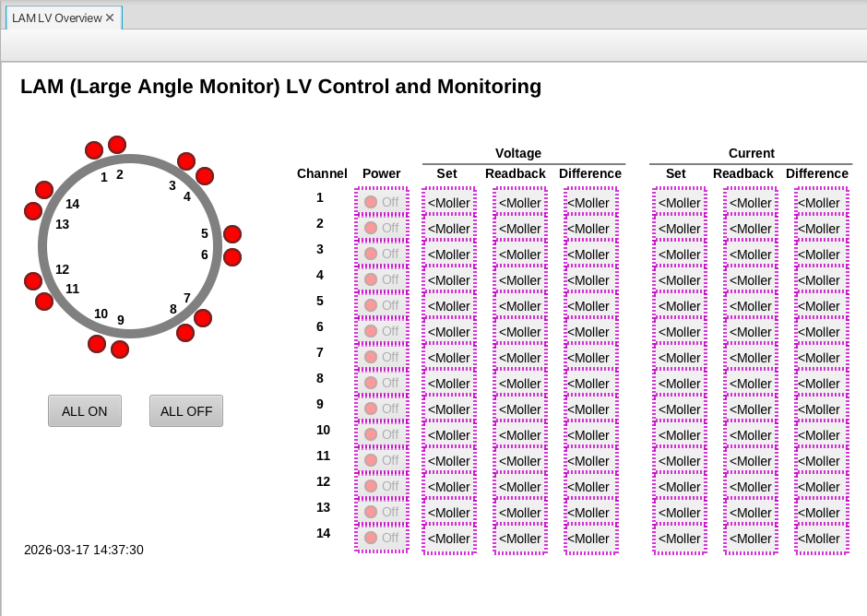Select the red indicator beside detector 5
The height and width of the screenshot is (616, 867).
click(x=232, y=234)
